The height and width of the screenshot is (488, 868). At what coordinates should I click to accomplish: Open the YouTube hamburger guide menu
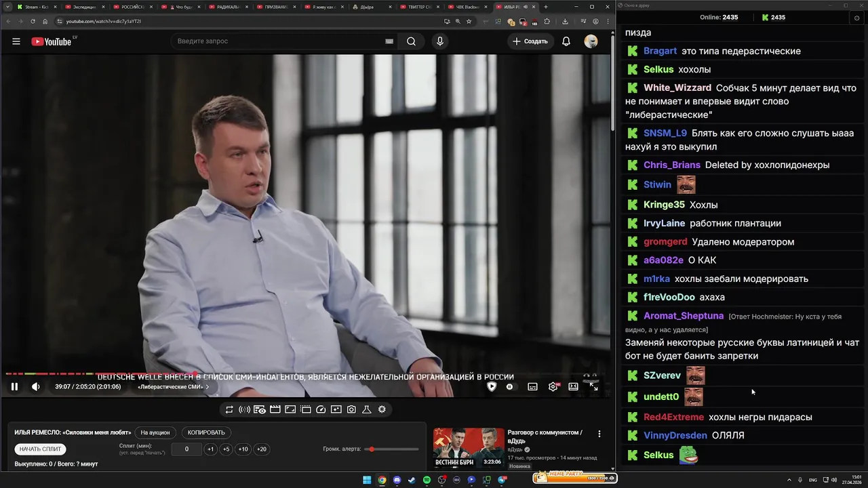[16, 41]
